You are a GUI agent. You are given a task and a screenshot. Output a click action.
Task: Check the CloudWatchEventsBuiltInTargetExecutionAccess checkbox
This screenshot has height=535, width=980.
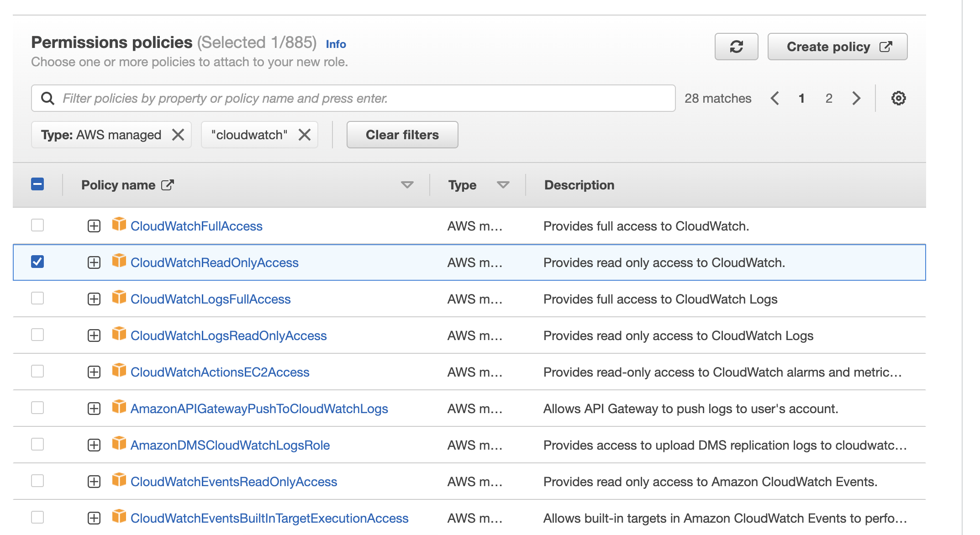coord(37,517)
